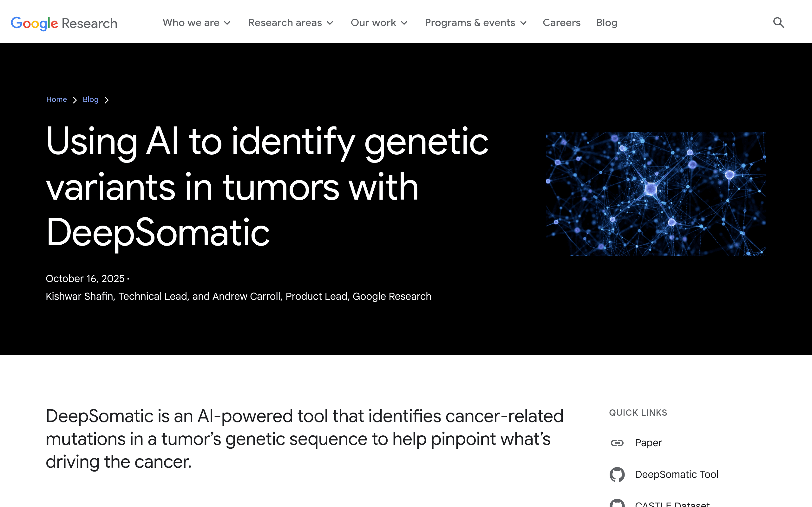Screen dimensions: 812x507
Task: Expand the Programs & events chevron
Action: tap(523, 23)
